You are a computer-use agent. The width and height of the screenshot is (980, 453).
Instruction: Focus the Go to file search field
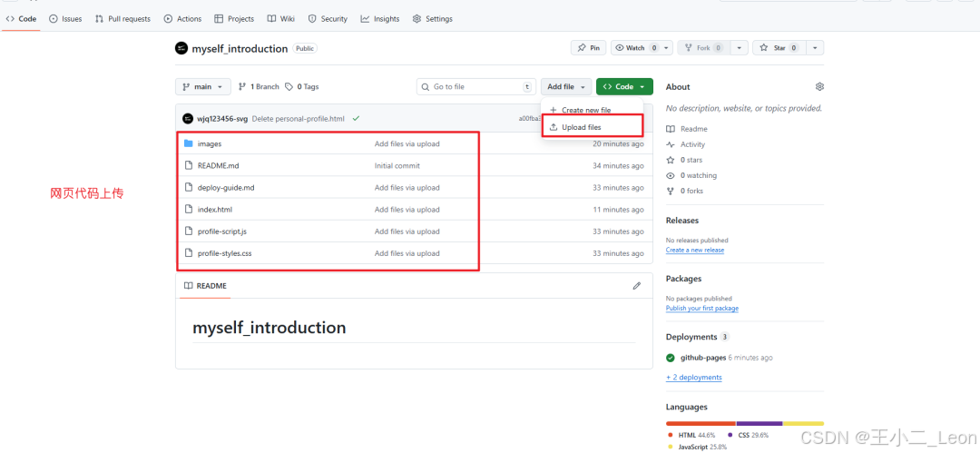[477, 87]
